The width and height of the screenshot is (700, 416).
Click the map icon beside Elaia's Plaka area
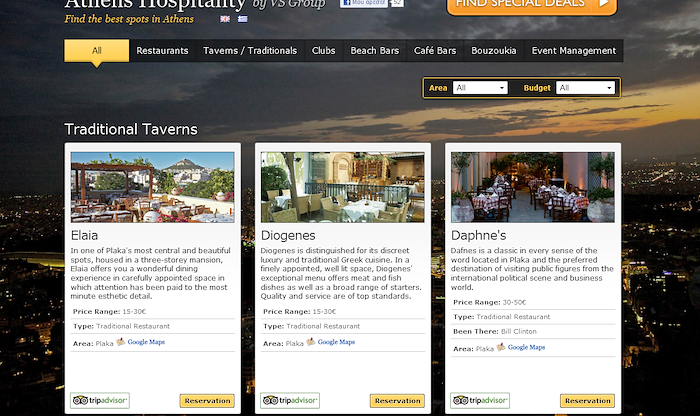[x=121, y=342]
